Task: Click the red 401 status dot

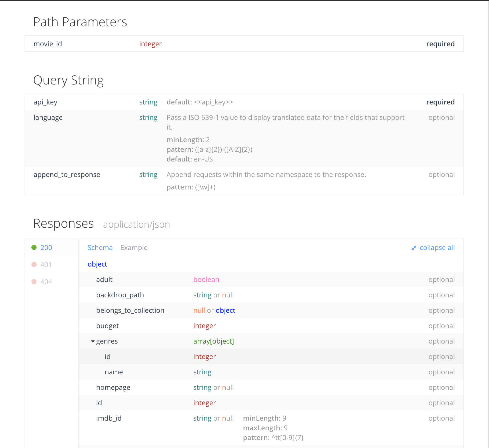Action: pos(34,265)
